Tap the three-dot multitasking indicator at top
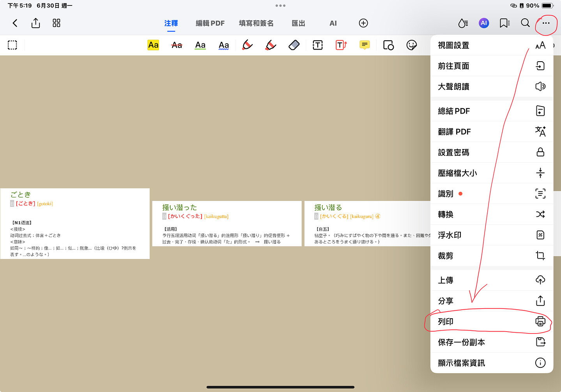Screen dimensions: 561x392 (280, 5)
